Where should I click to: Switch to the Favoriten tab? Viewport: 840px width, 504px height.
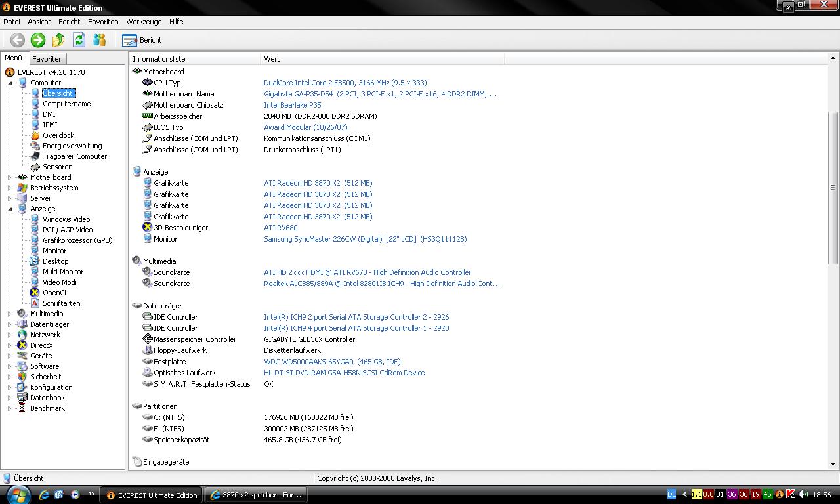click(x=47, y=59)
